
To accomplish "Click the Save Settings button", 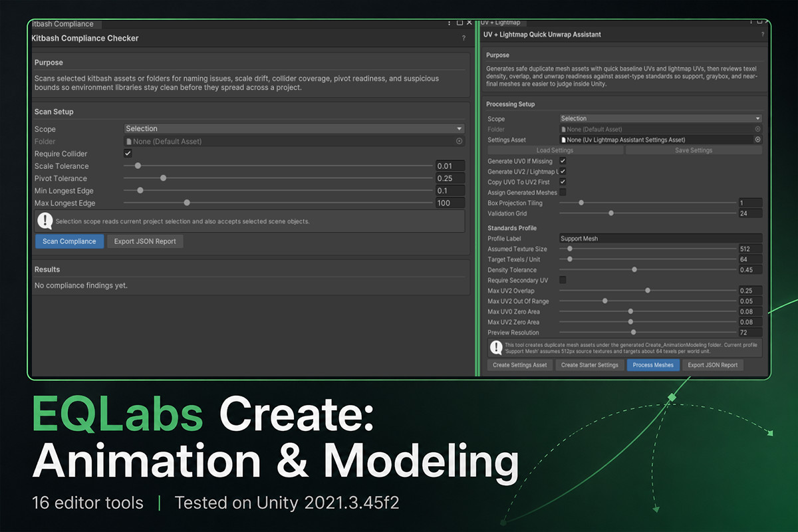I will coord(694,150).
